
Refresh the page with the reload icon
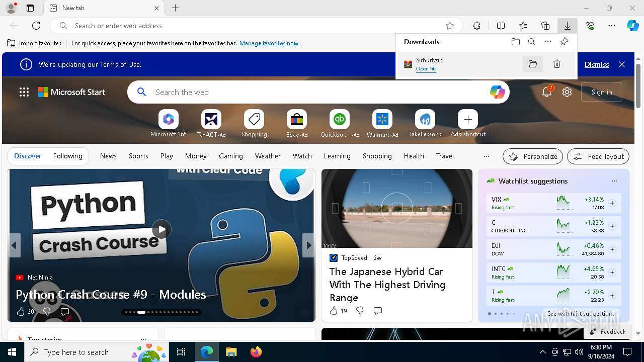point(36,26)
